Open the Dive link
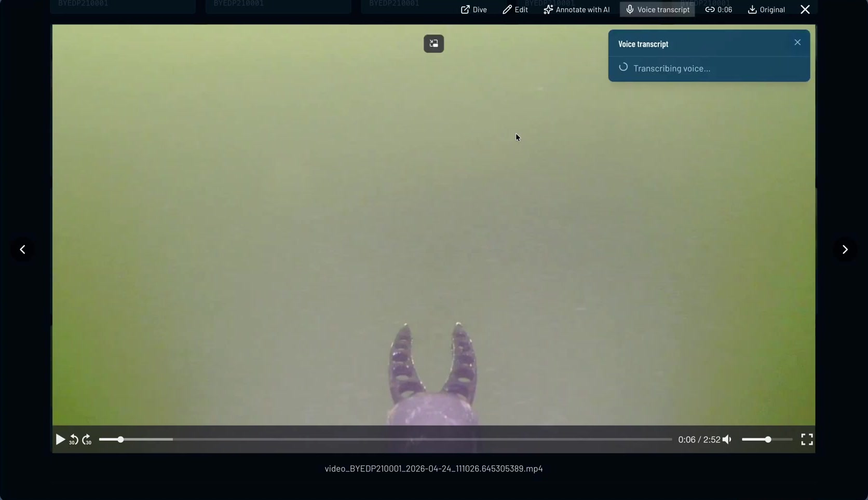This screenshot has width=868, height=500. 473,9
